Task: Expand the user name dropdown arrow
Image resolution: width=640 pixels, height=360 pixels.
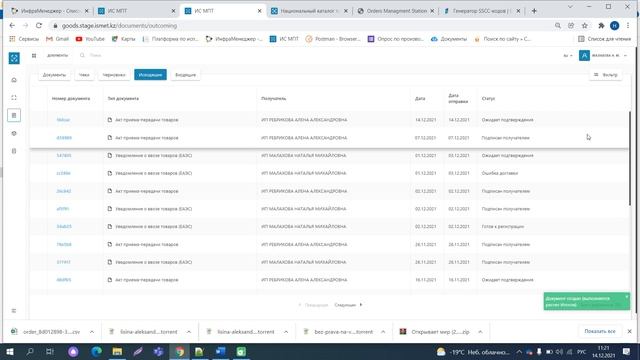Action: [x=625, y=56]
